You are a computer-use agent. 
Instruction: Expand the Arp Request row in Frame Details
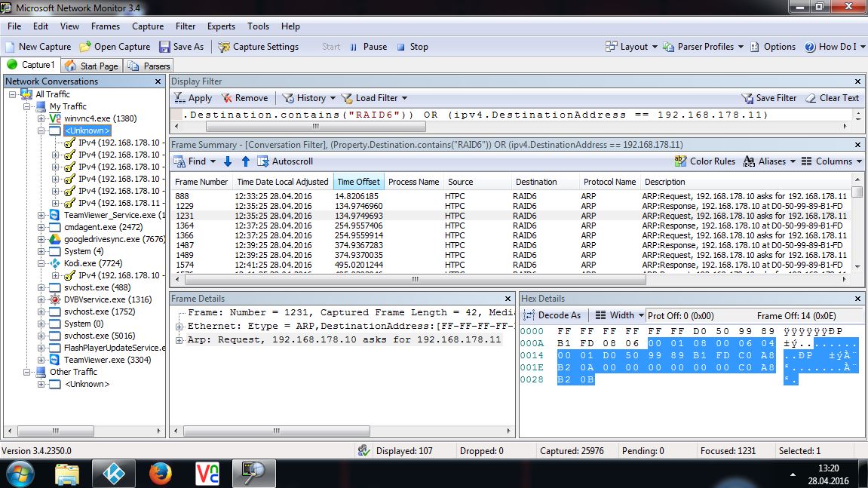coord(179,340)
